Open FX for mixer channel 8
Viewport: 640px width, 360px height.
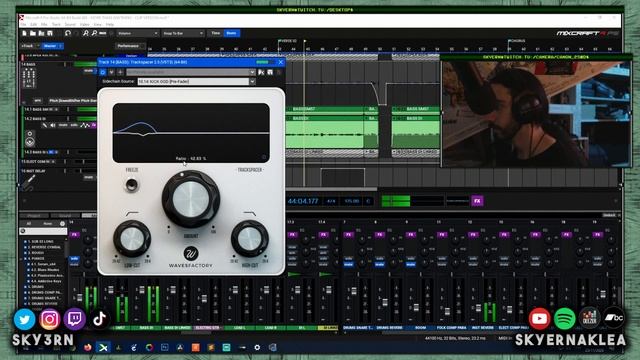click(x=380, y=235)
